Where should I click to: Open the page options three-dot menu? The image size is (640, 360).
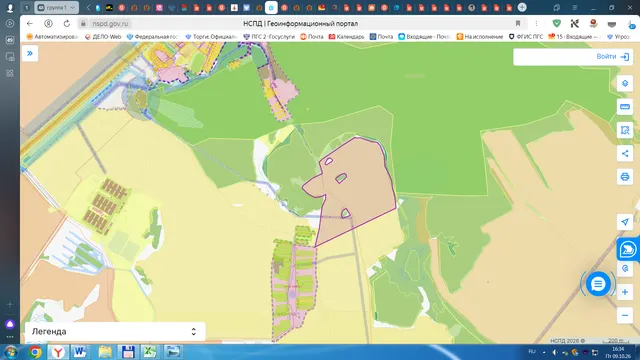coord(536,24)
